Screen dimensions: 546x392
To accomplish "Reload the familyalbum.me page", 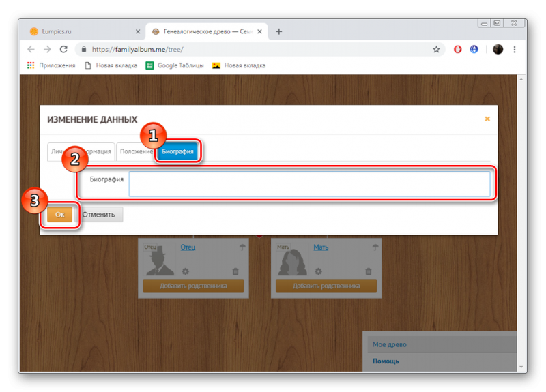I will point(63,49).
